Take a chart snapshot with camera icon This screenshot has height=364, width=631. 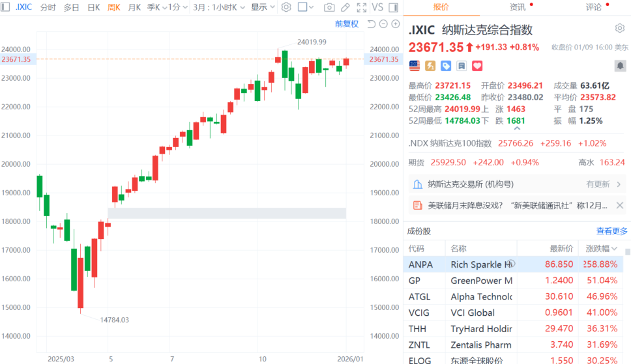[329, 7]
